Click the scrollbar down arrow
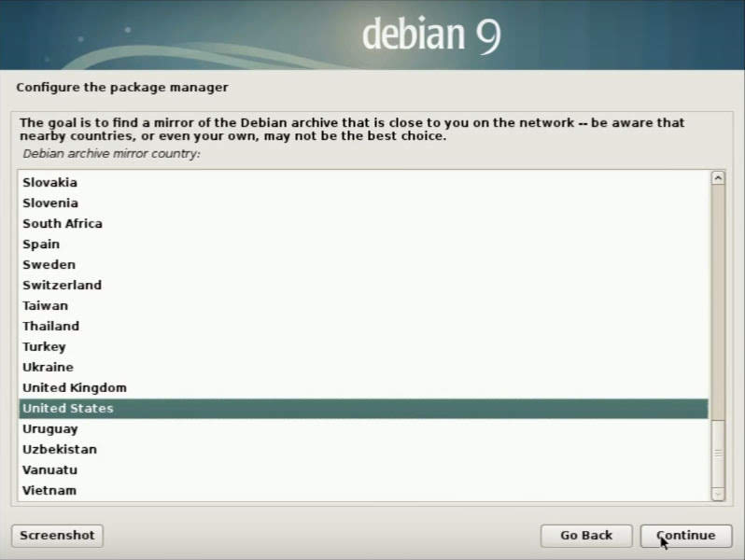Image resolution: width=745 pixels, height=560 pixels. coord(718,494)
